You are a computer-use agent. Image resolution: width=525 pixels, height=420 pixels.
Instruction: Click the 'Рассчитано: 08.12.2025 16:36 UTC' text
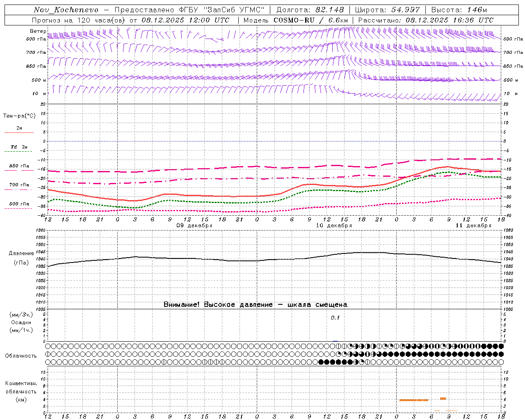coord(426,20)
